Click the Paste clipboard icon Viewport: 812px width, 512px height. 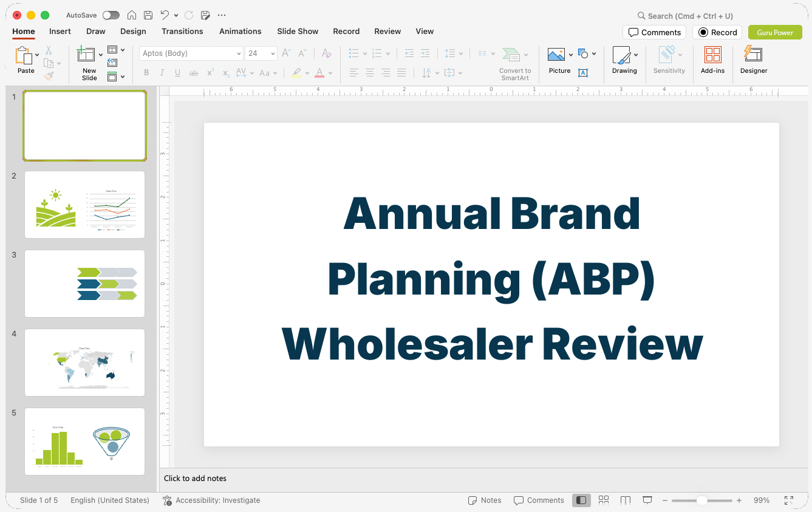[x=25, y=56]
